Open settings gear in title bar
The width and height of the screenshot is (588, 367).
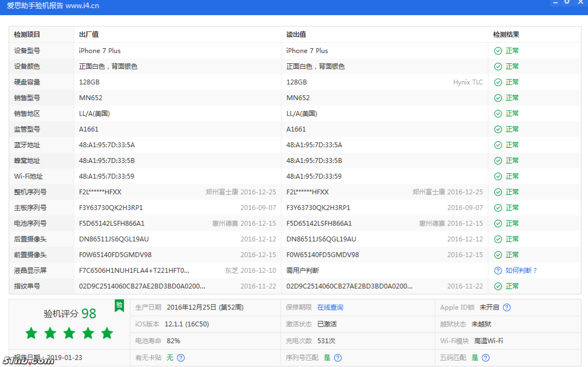567,2
